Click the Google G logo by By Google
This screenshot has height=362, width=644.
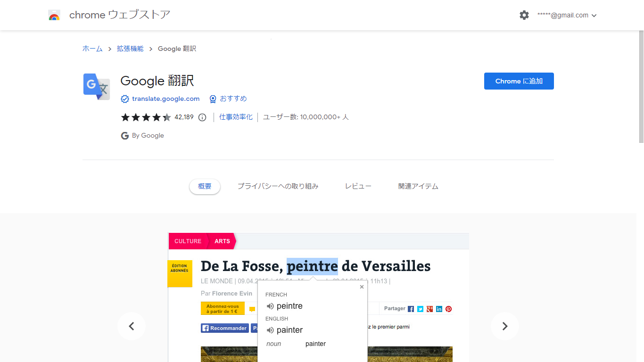coord(125,136)
